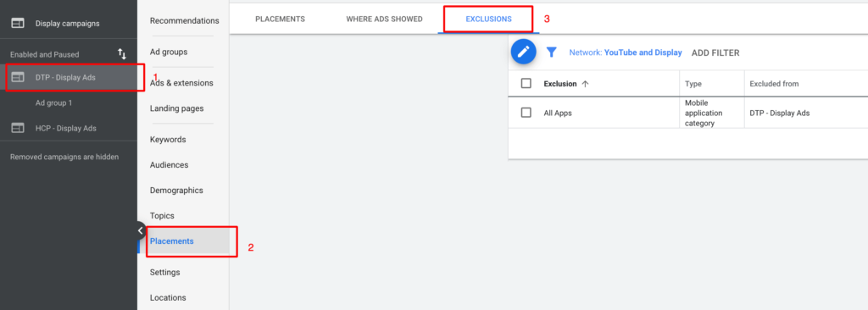Switch to the Placements tab
Screen dimensions: 868x310
click(280, 19)
